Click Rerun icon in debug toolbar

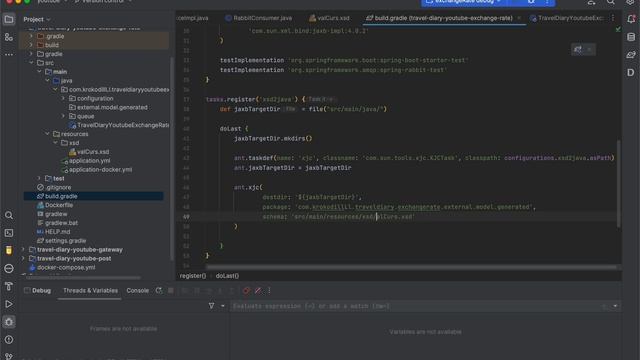click(158, 290)
